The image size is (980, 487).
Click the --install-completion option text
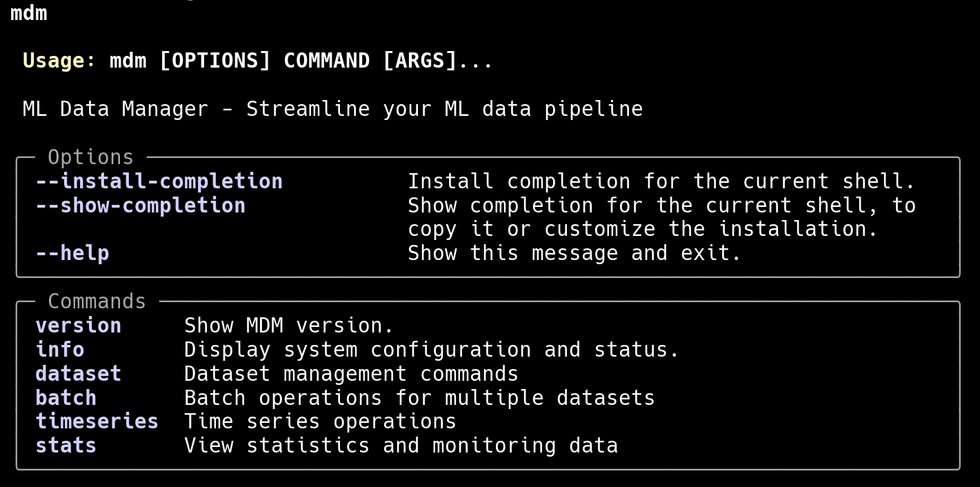pos(159,181)
